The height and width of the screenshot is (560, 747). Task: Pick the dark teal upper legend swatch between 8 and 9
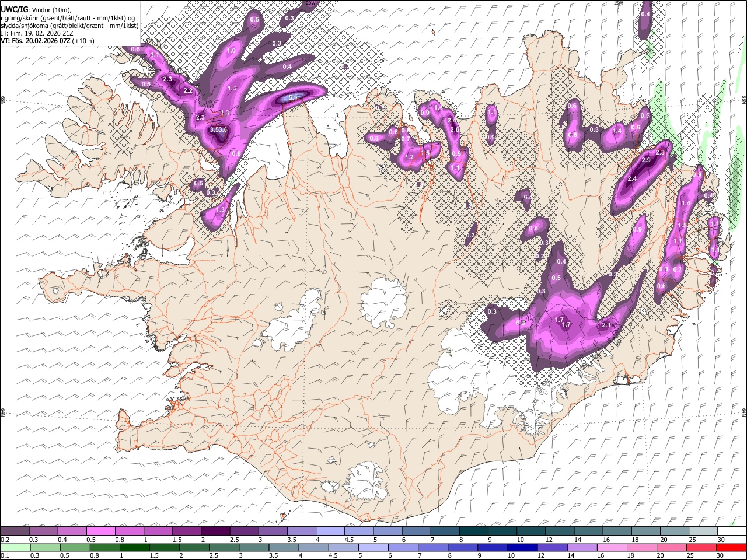click(473, 531)
